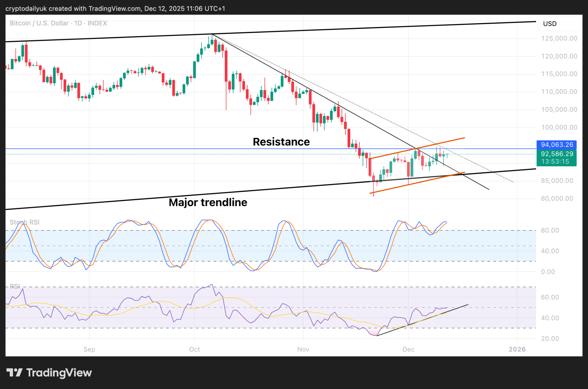The width and height of the screenshot is (588, 389).
Task: Click the RSI indicator label
Action: [15, 286]
